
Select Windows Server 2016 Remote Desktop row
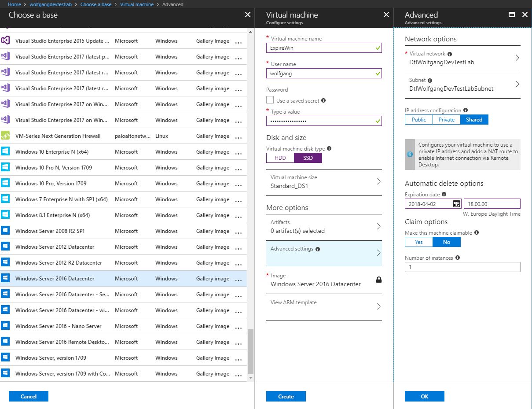123,342
